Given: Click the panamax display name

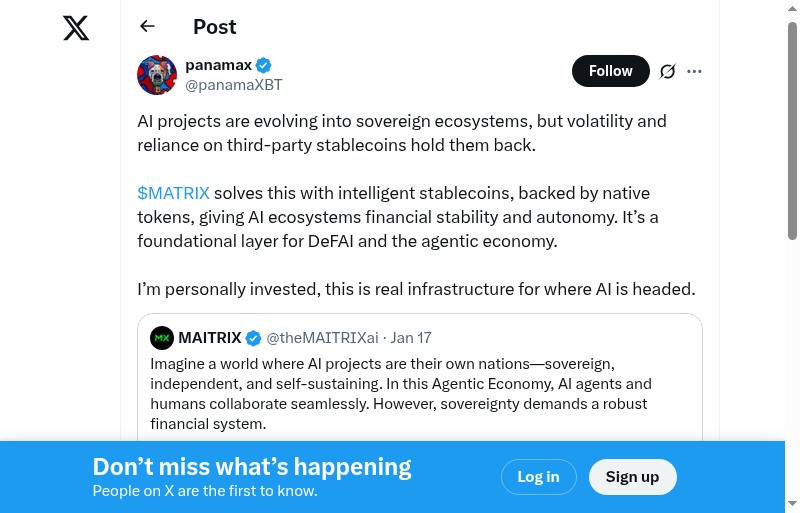Looking at the screenshot, I should (x=217, y=65).
